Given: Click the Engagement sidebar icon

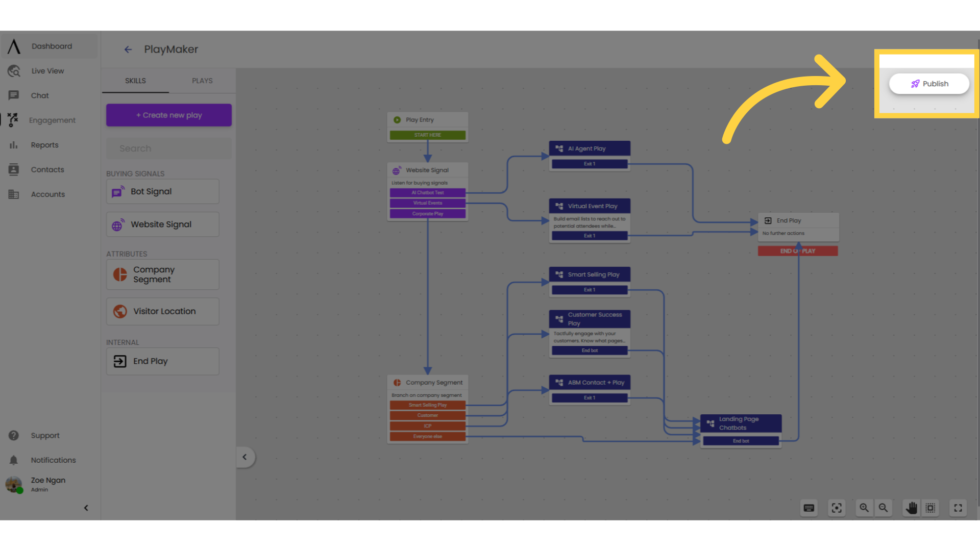Looking at the screenshot, I should pyautogui.click(x=13, y=120).
